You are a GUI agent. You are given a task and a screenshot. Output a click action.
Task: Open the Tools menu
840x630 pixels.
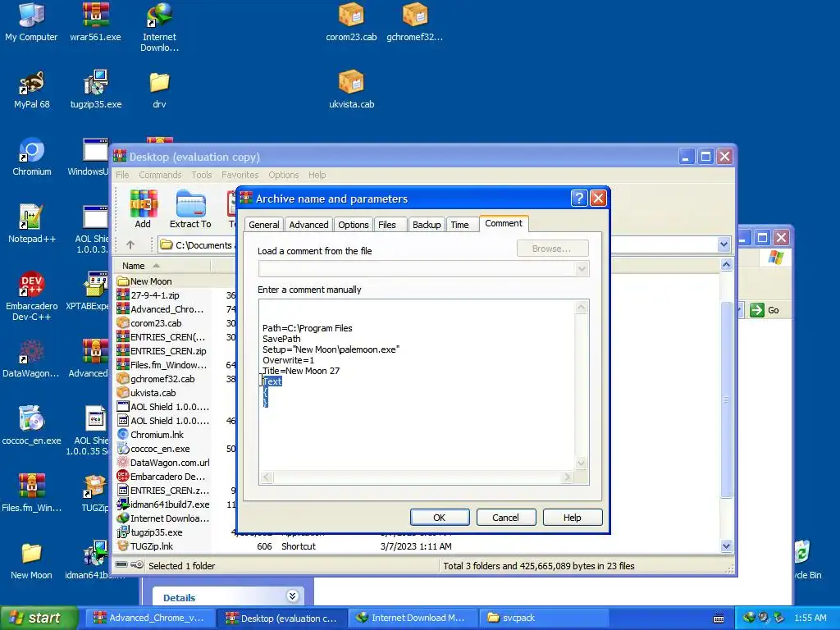(202, 175)
